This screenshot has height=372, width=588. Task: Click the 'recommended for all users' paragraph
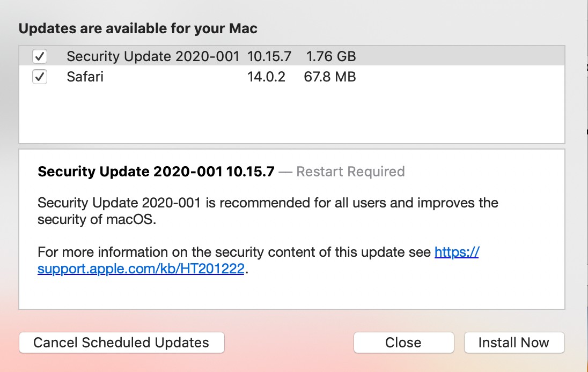click(268, 204)
